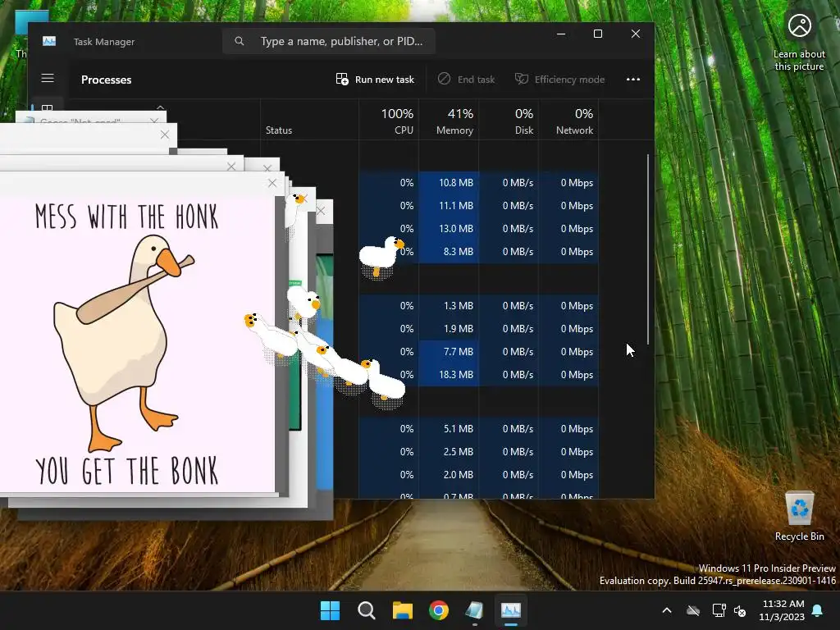Viewport: 840px width, 630px height.
Task: Open the three-dot more options menu
Action: (x=633, y=80)
